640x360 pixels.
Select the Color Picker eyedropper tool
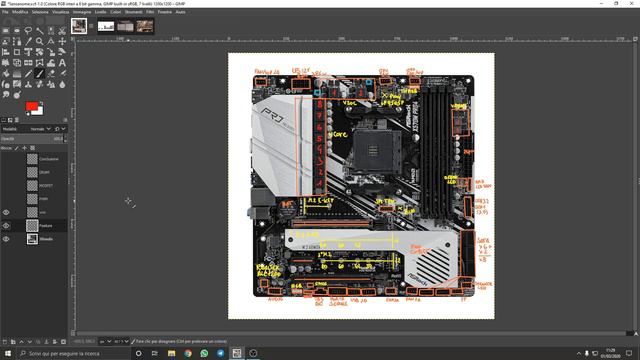tap(28, 41)
